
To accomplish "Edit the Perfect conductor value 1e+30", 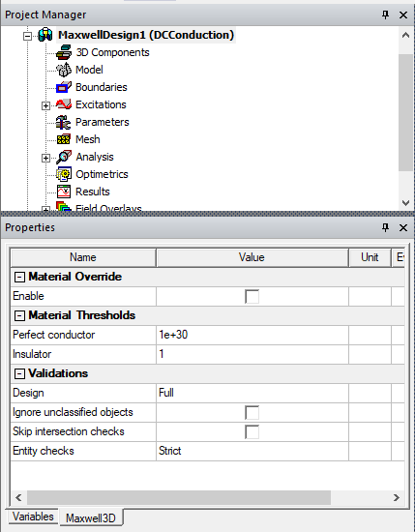I will 252,335.
